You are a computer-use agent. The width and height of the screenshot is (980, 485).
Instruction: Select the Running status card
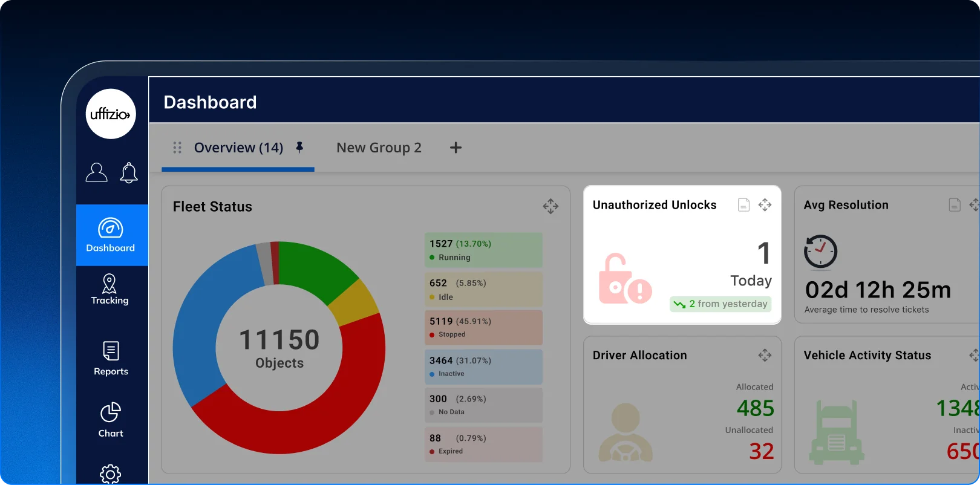(x=483, y=250)
